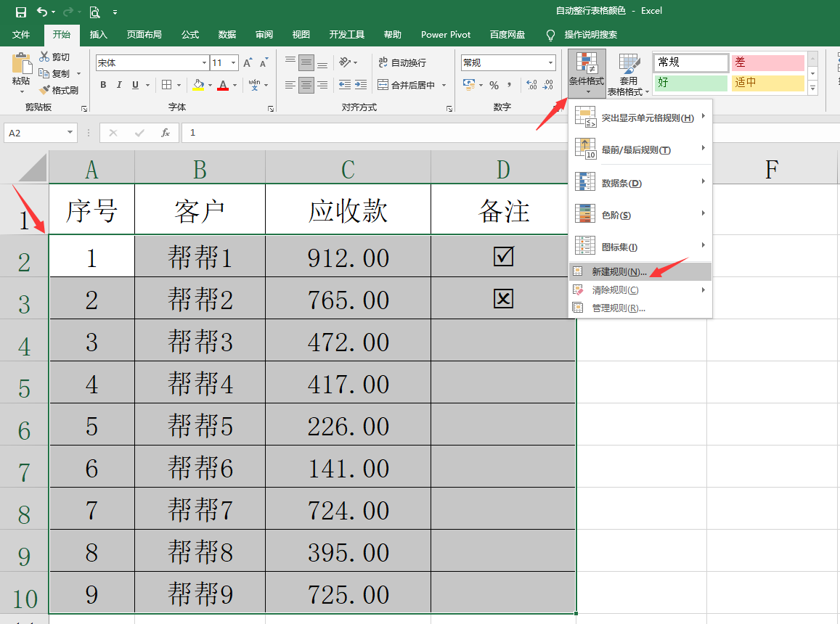Click the red Font Color A icon
The height and width of the screenshot is (624, 840).
(223, 85)
